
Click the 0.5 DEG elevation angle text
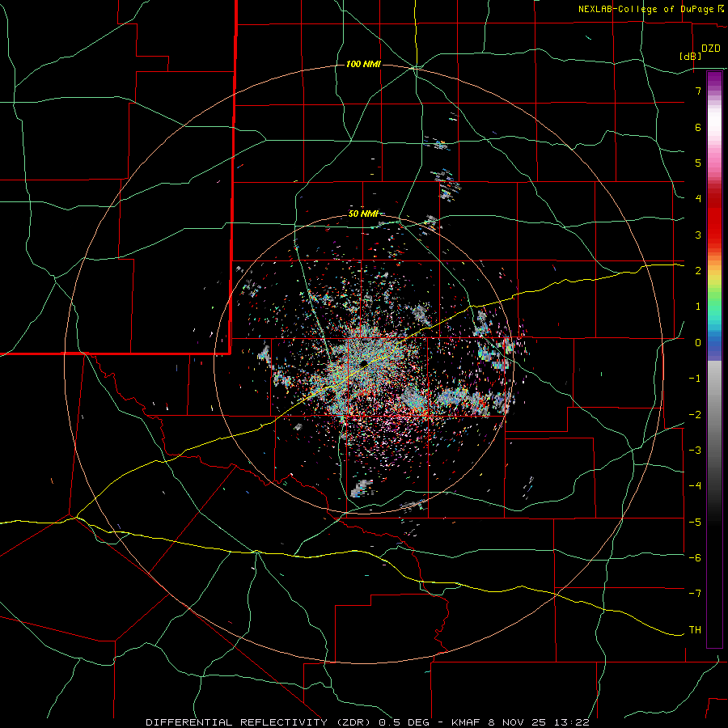404,722
